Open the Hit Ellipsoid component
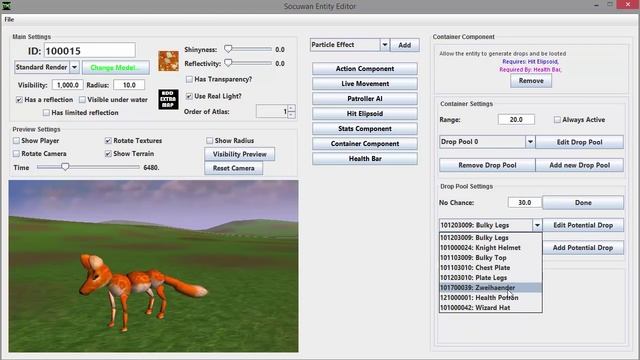Image resolution: width=640 pixels, height=360 pixels. [365, 114]
